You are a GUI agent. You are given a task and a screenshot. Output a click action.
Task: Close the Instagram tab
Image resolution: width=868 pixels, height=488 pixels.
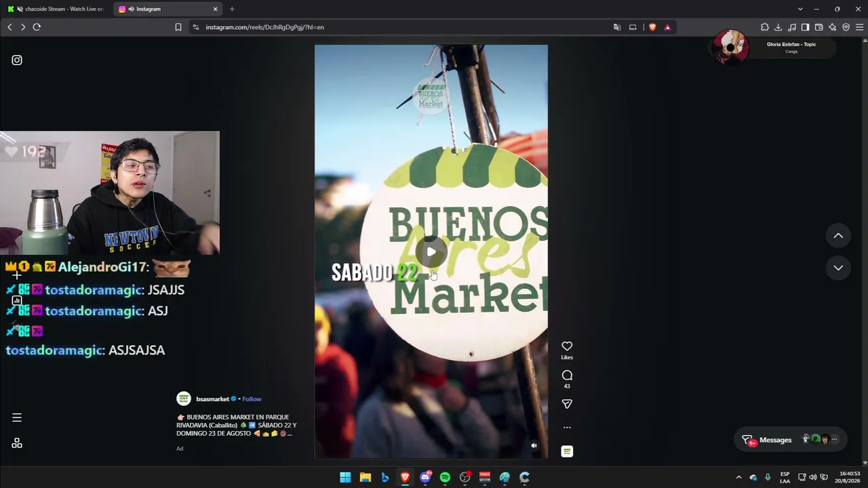216,9
